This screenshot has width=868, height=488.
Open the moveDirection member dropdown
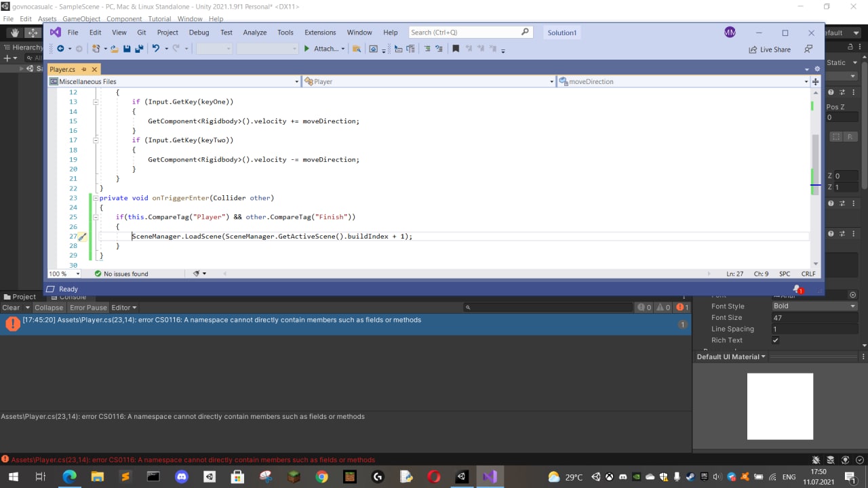tap(684, 81)
